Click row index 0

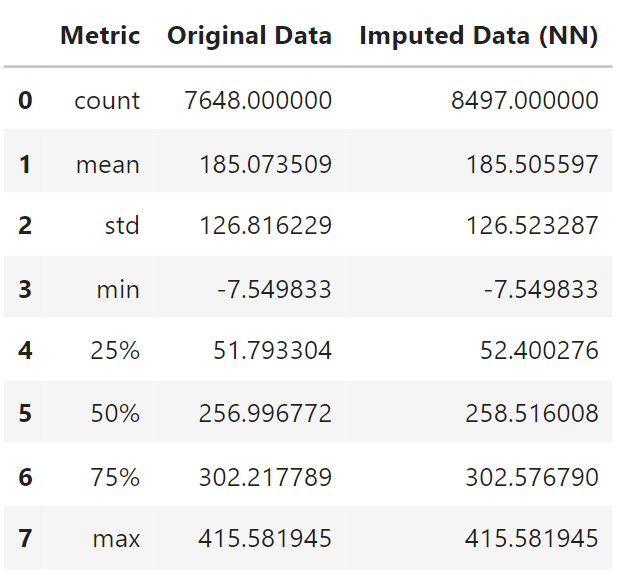tap(25, 100)
